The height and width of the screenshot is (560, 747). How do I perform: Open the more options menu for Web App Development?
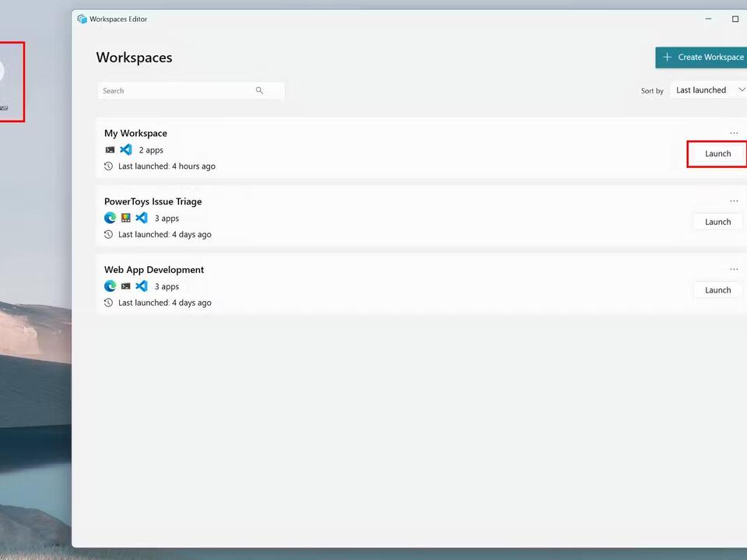click(x=734, y=269)
